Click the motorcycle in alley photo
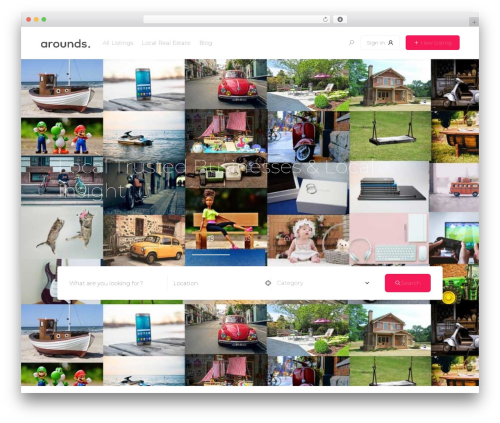The image size is (500, 423). (x=144, y=189)
